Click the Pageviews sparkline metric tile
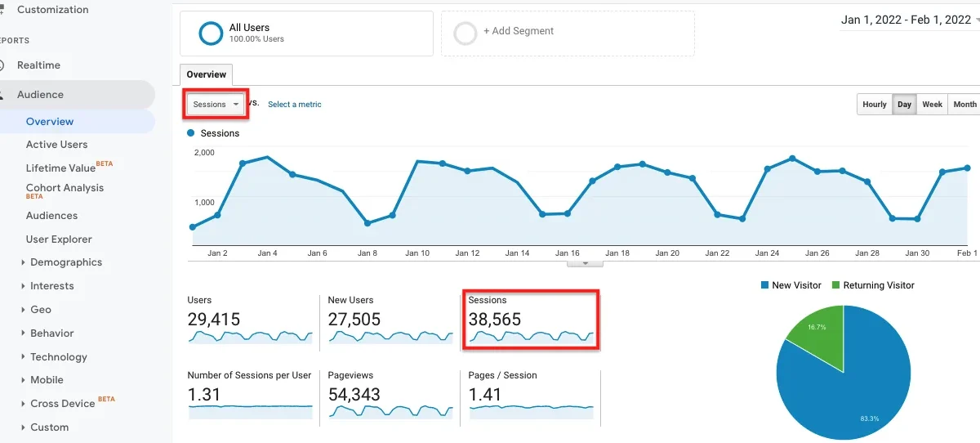 click(390, 396)
